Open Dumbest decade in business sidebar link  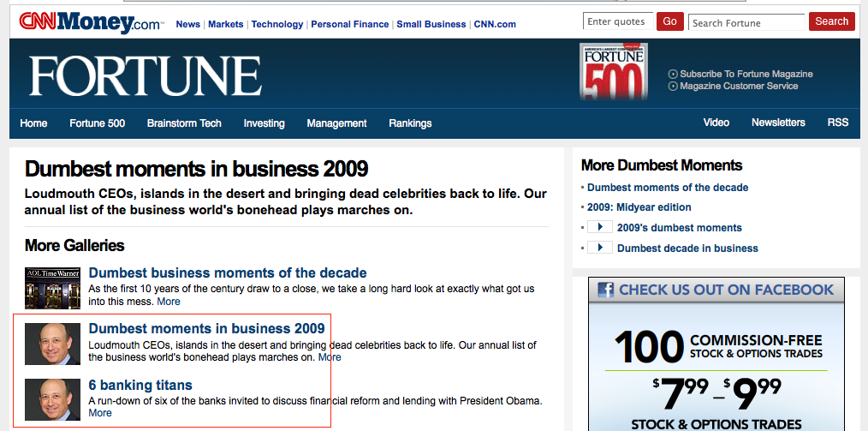coord(687,248)
